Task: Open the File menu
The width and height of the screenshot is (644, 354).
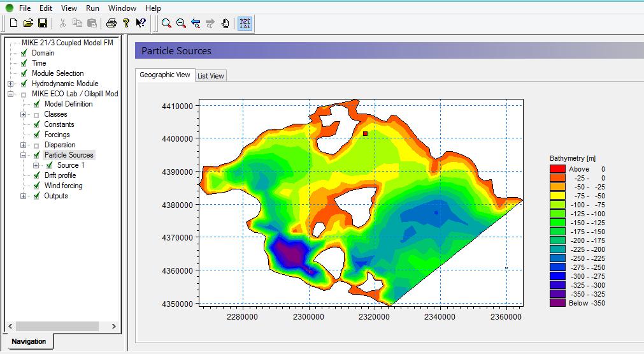Action: tap(25, 8)
